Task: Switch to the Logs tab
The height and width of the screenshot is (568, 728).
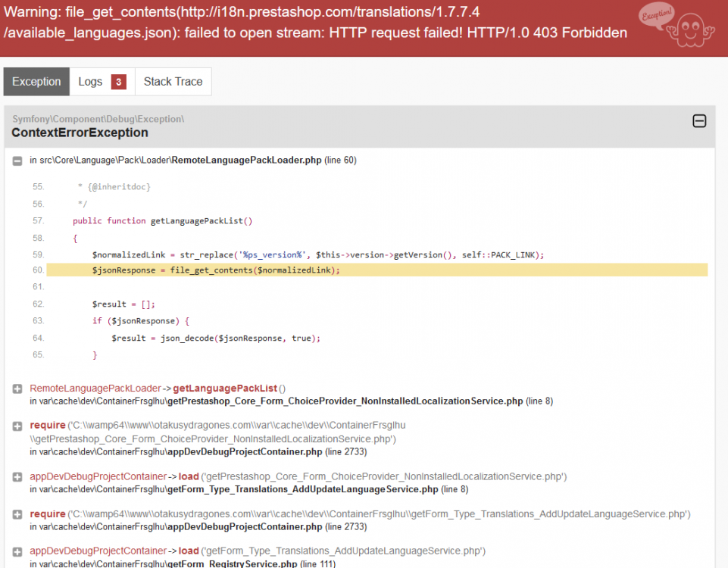Action: [102, 82]
